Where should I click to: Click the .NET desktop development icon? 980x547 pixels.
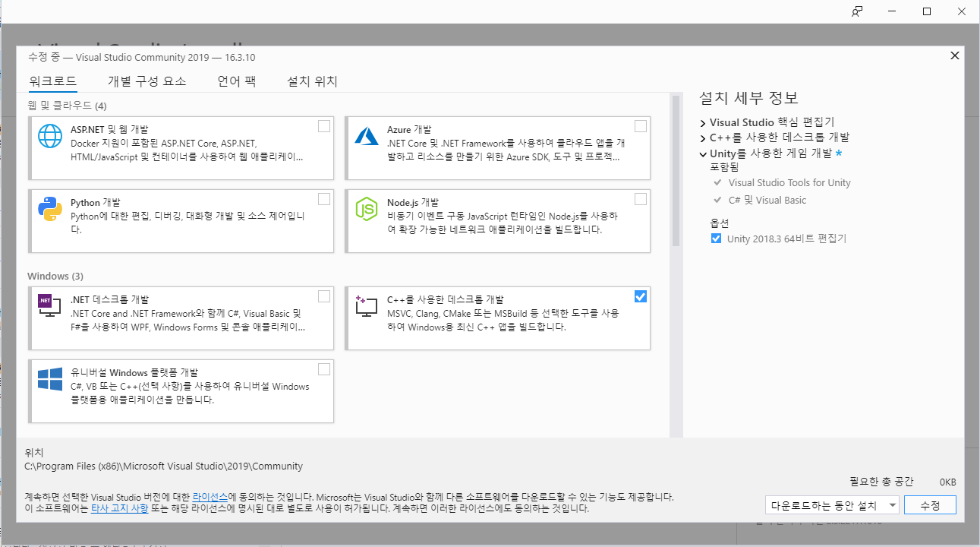point(50,305)
